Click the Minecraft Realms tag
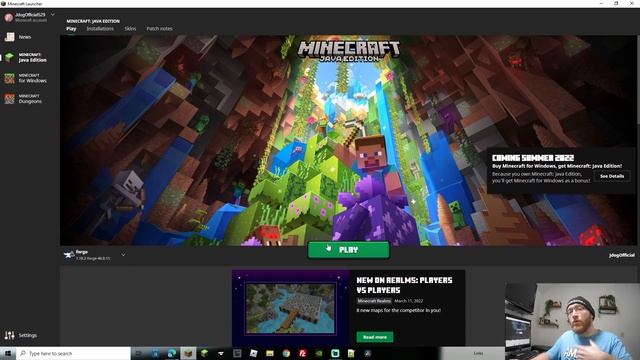 [x=374, y=301]
